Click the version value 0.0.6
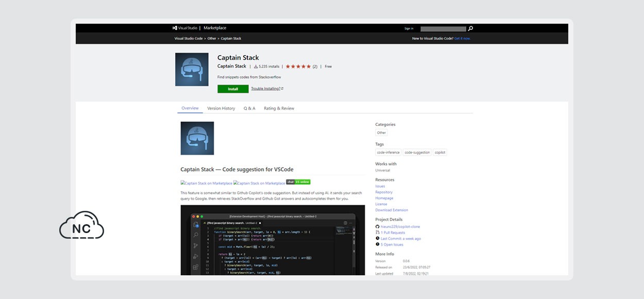 (406, 261)
